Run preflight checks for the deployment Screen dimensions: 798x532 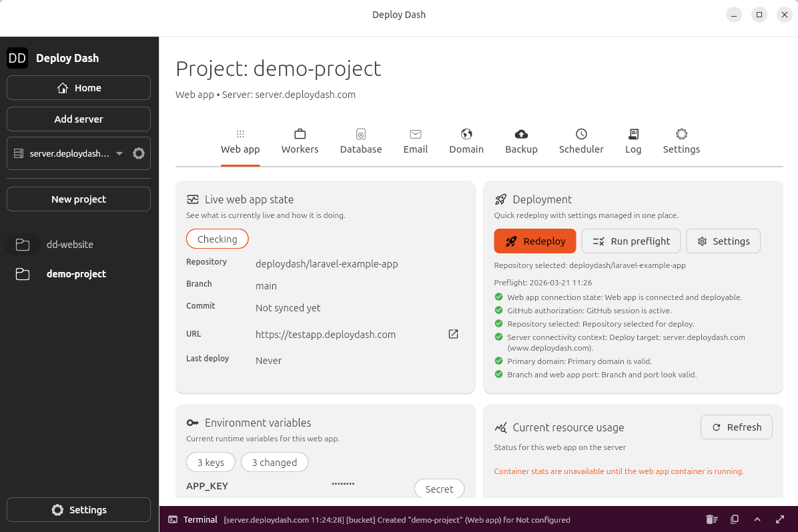pyautogui.click(x=631, y=241)
